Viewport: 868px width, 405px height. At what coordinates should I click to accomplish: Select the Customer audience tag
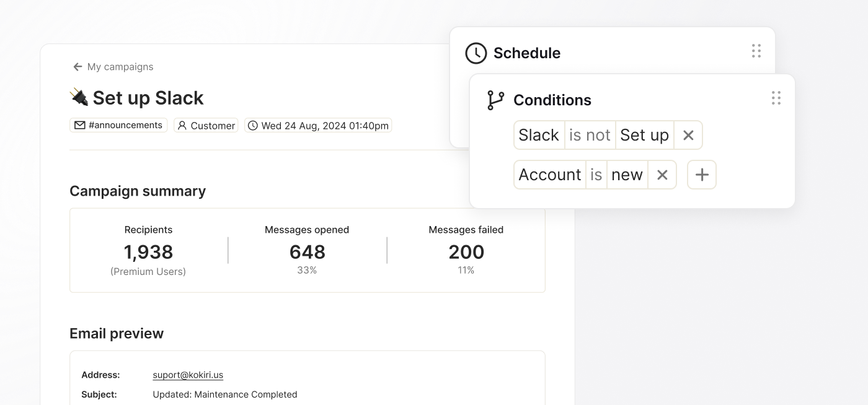206,125
